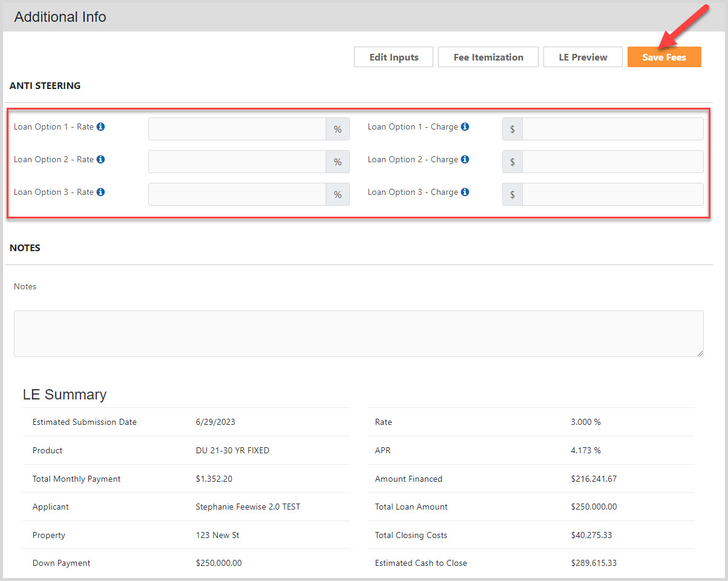Open info tooltip for Loan Option 1 Charge
The image size is (728, 581).
coord(465,126)
